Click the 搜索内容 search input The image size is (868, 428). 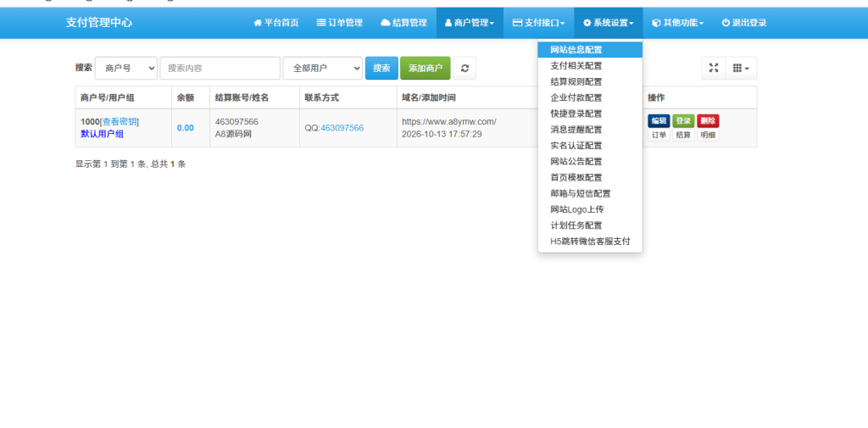pos(220,68)
